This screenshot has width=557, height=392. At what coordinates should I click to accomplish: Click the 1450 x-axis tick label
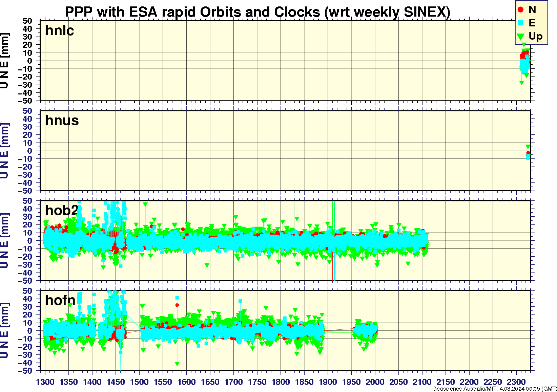pyautogui.click(x=116, y=382)
